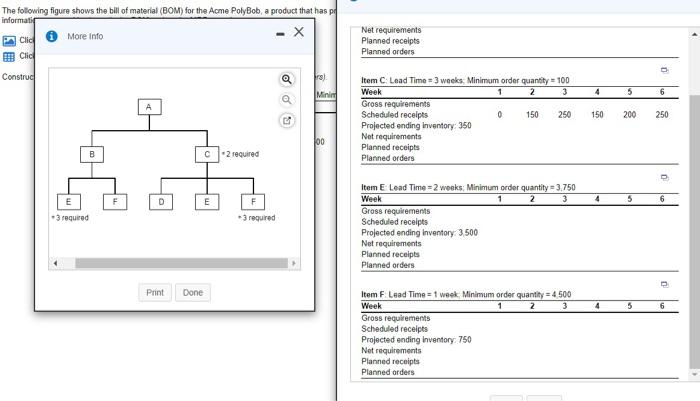
Task: Click the zoom out magnifier icon
Action: pyautogui.click(x=287, y=100)
